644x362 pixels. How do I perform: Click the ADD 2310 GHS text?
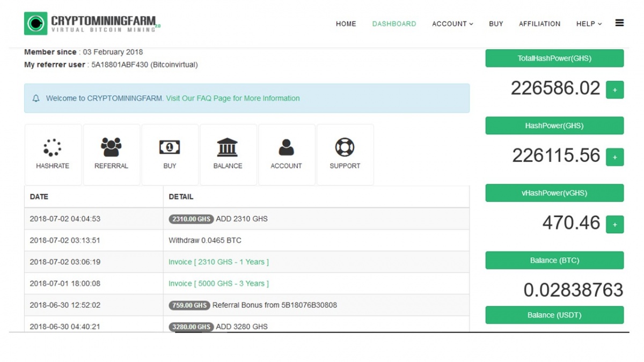point(241,219)
